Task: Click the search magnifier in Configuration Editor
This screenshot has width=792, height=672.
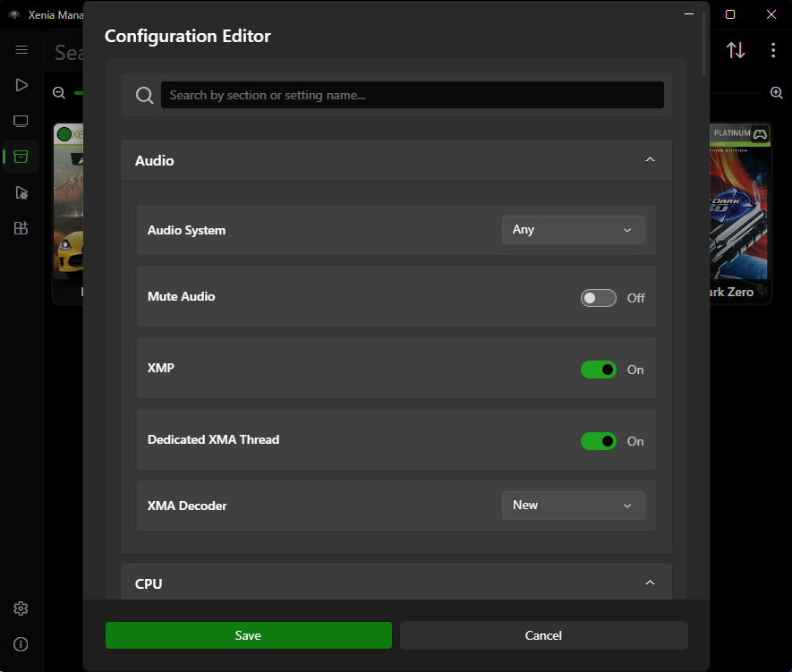Action: pos(144,95)
